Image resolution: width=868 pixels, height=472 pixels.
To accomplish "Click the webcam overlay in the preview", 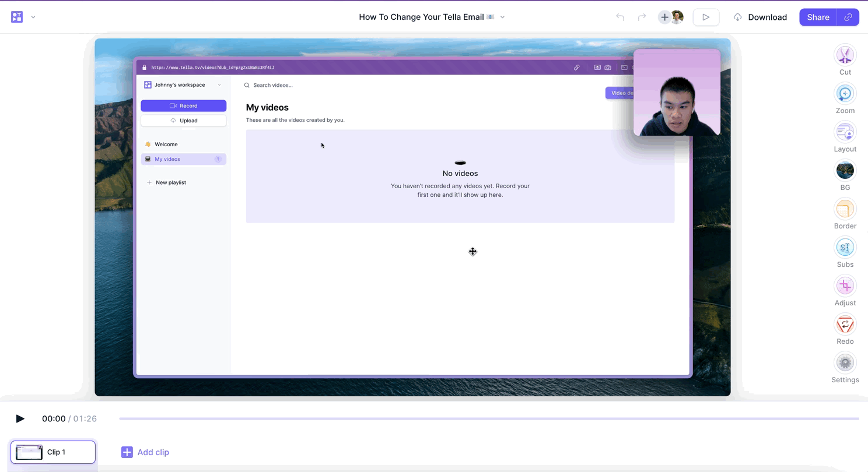I will [x=677, y=92].
